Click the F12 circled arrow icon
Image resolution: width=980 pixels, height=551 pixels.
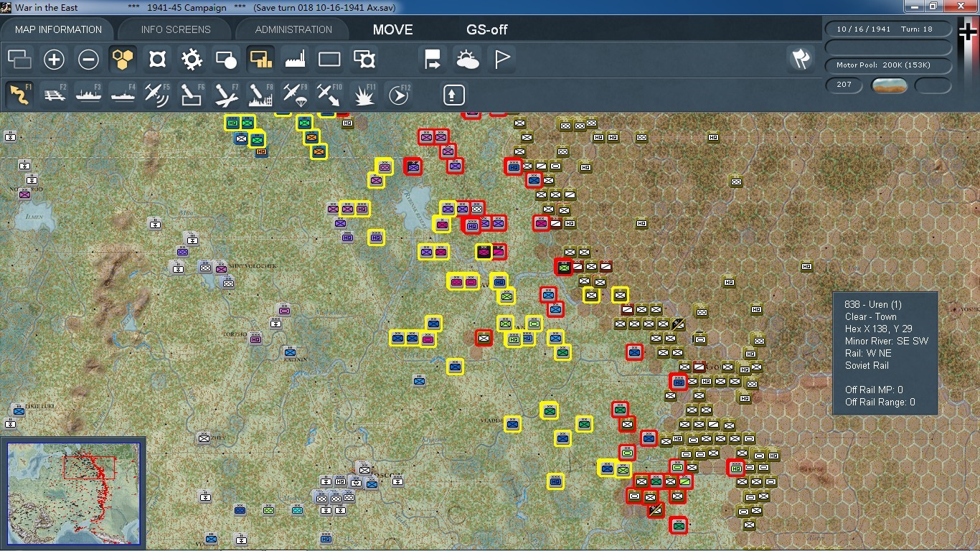click(398, 95)
